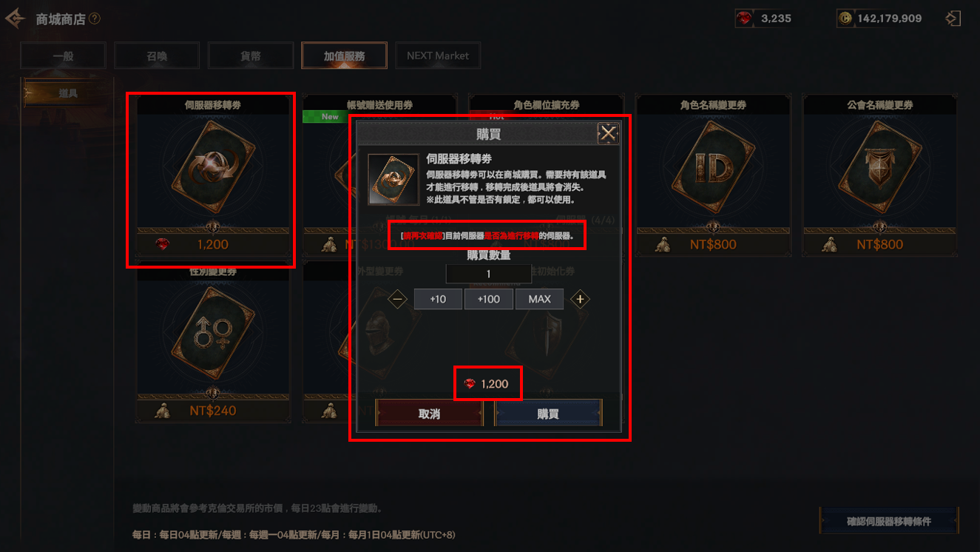
Task: Decrease quantity with the minus diamond button
Action: point(398,300)
